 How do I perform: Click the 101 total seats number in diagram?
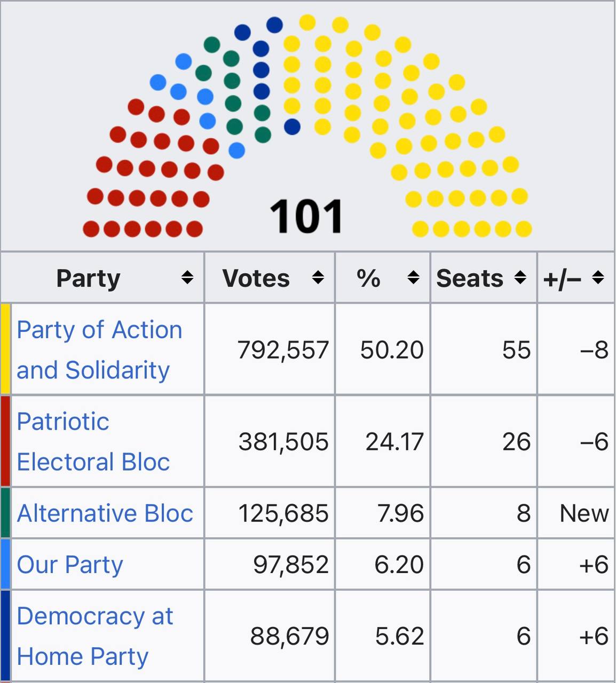[306, 217]
